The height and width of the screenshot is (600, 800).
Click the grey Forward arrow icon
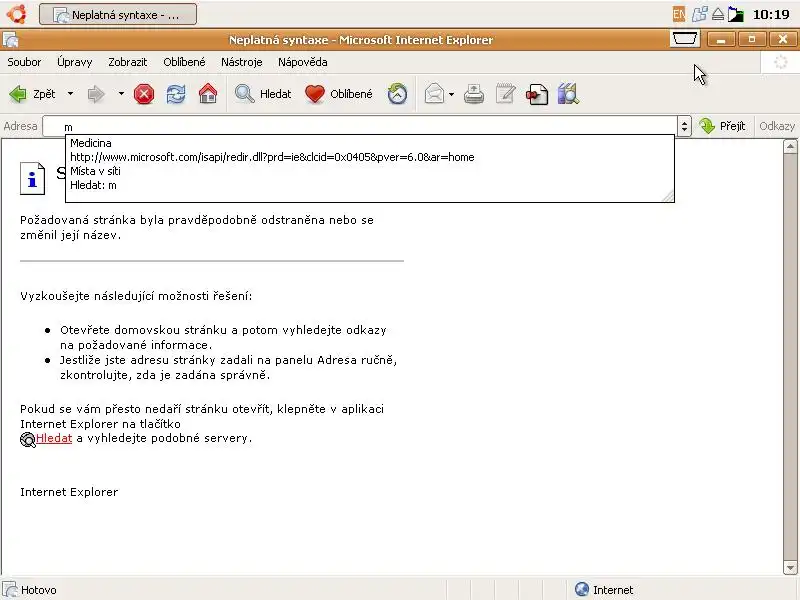(x=96, y=94)
